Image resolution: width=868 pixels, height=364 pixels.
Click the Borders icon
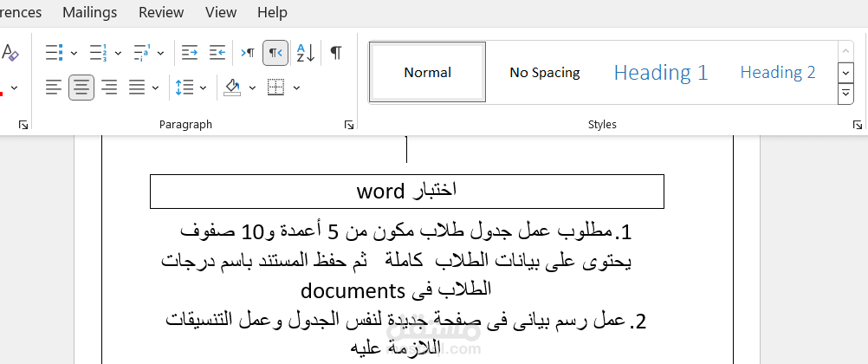coord(275,87)
